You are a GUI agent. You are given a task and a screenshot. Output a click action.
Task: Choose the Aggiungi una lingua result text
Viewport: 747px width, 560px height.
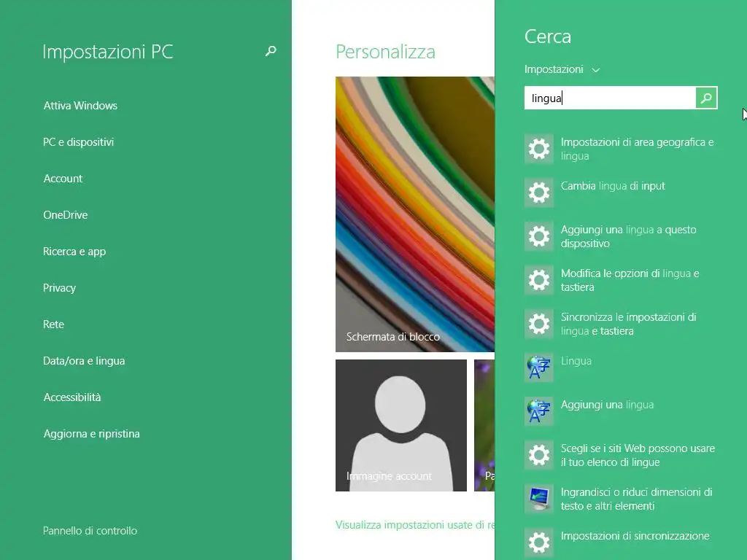(607, 405)
